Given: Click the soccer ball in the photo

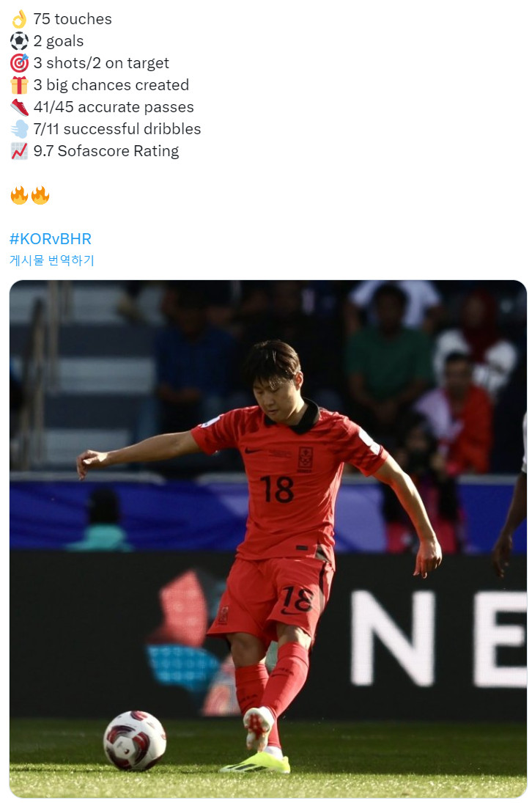Looking at the screenshot, I should point(135,741).
